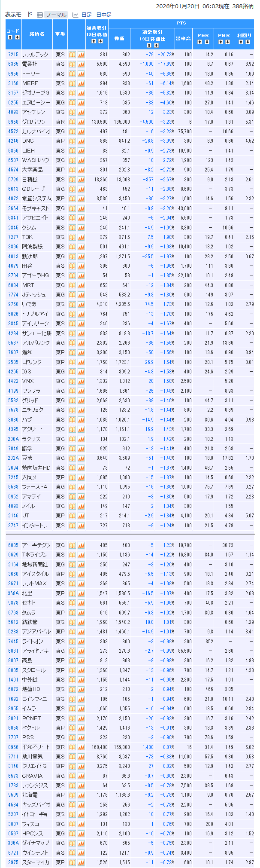Sort PER column descending
Viewport: 260px width, 868px height.
tap(207, 42)
